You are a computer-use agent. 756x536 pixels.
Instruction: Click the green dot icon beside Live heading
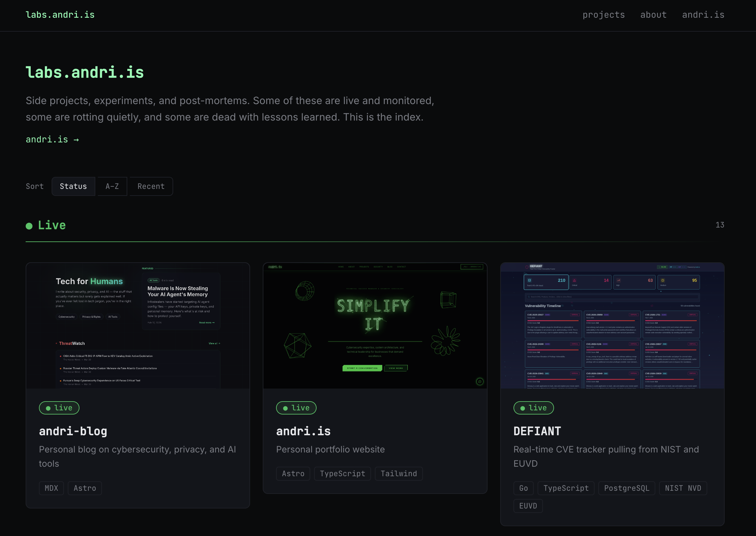(x=29, y=226)
